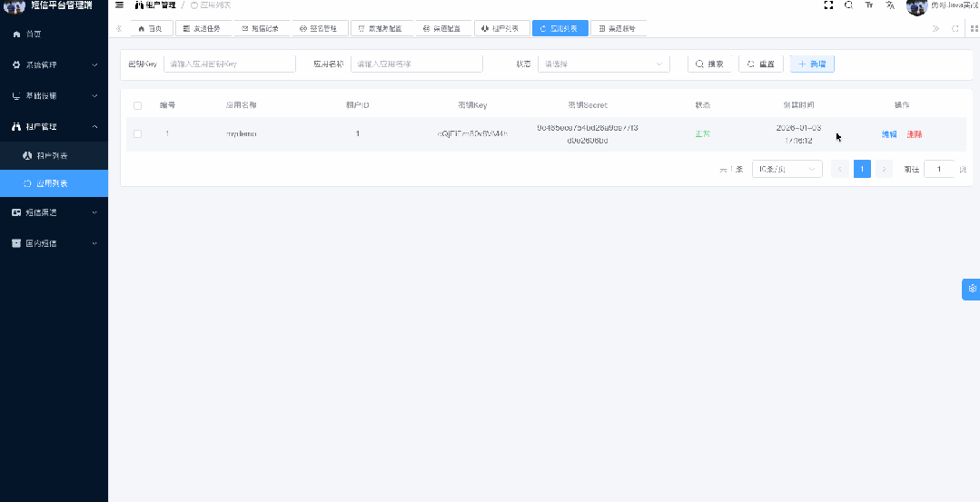Focus the go-to page number input

(x=939, y=169)
